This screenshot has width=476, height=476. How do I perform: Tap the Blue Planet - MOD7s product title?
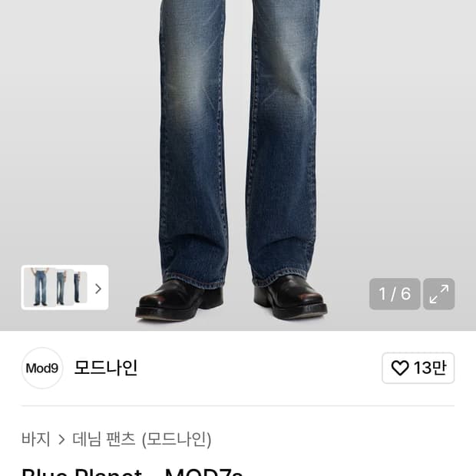pos(132,471)
